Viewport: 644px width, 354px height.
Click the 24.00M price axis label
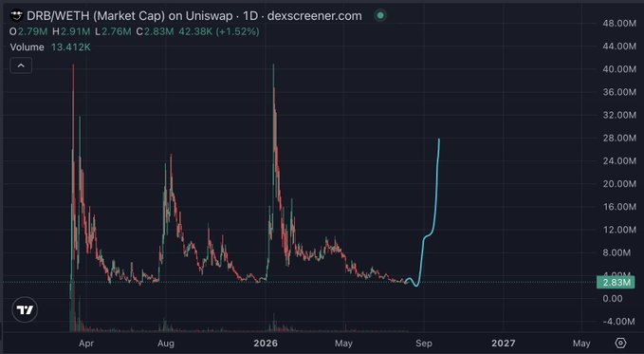point(619,160)
